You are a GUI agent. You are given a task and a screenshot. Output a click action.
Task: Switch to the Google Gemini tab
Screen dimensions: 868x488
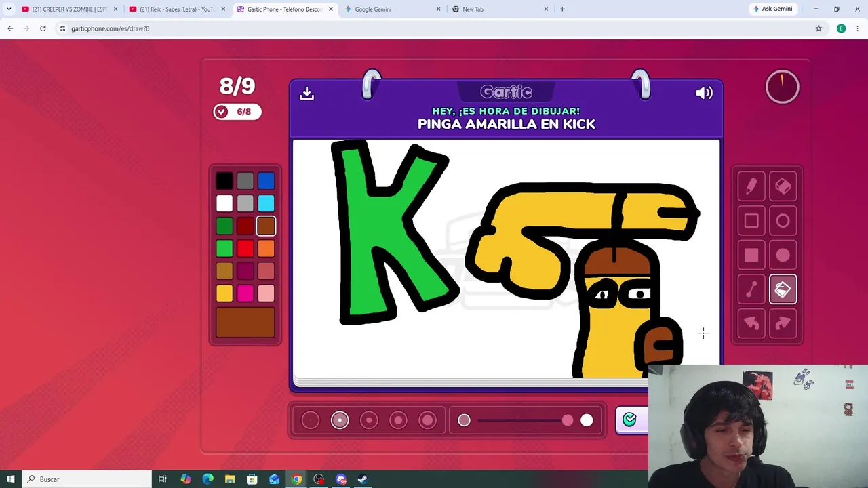tap(392, 9)
